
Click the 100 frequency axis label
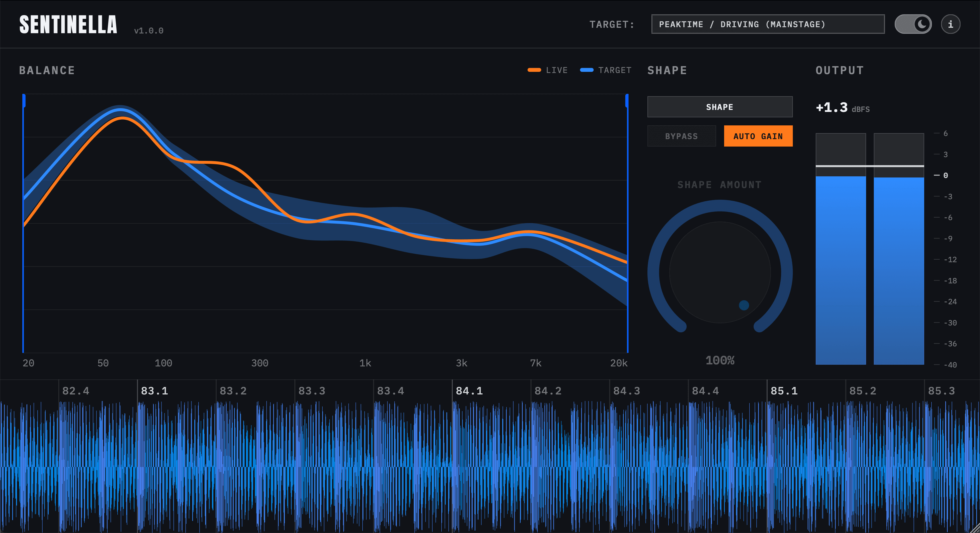(163, 363)
